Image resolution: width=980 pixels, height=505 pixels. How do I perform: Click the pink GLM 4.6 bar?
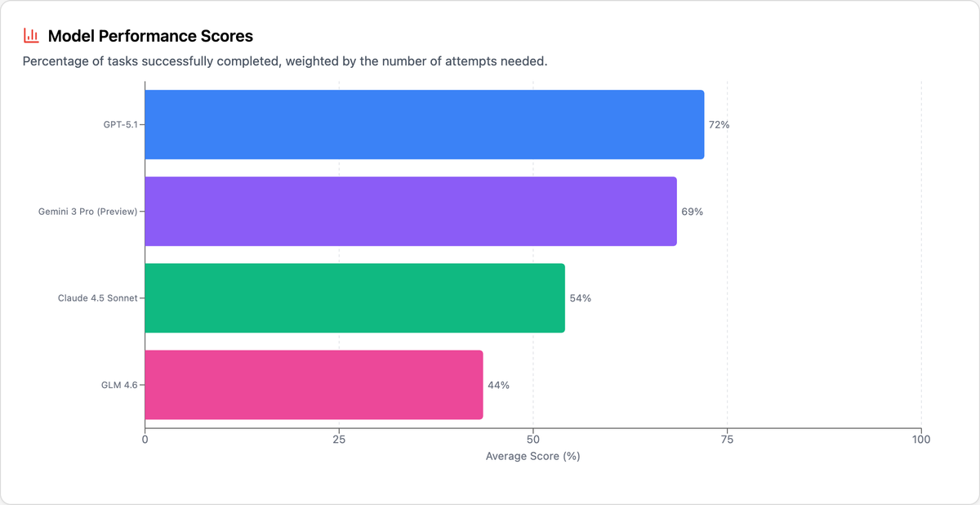[x=314, y=385]
